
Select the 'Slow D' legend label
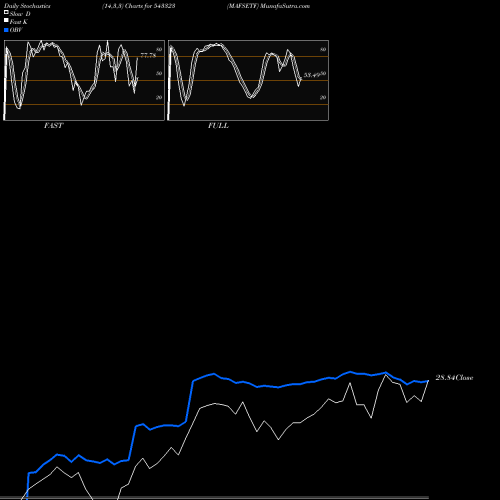[20, 14]
